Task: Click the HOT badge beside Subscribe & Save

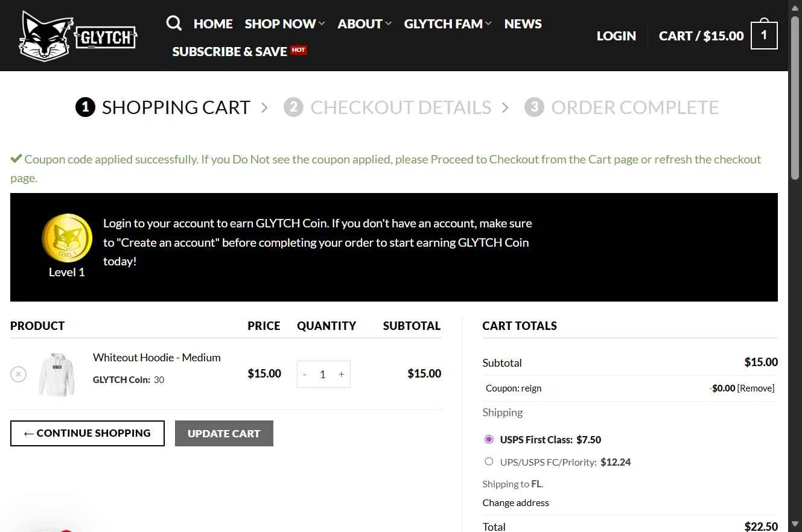Action: (299, 50)
